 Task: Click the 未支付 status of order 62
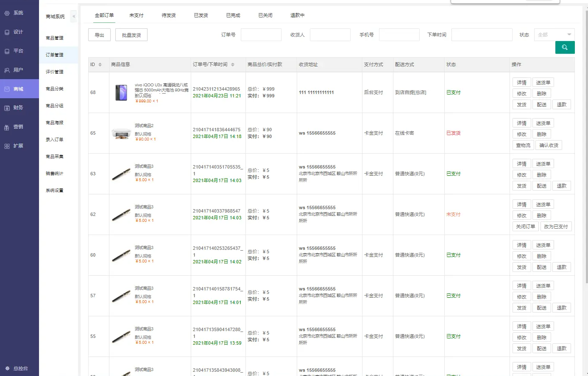coord(453,215)
